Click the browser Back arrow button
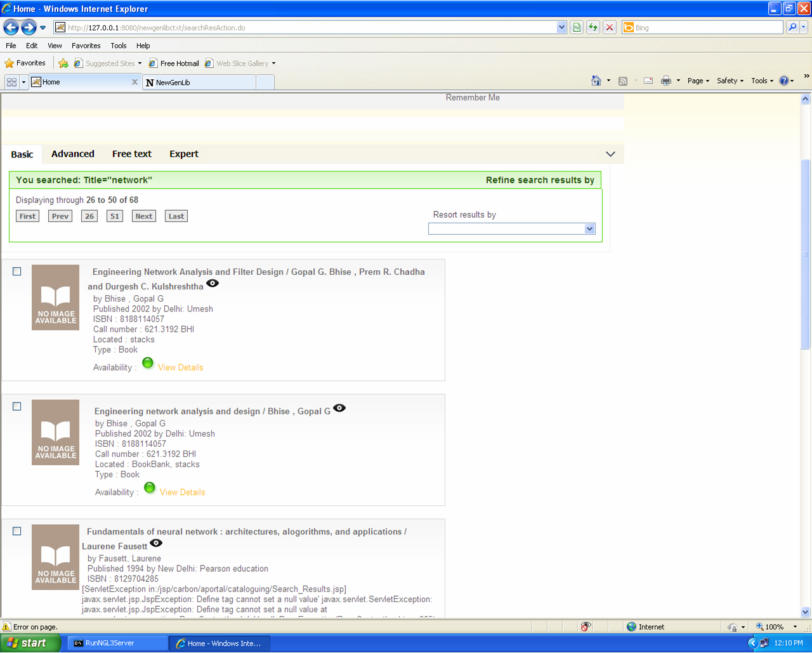The image size is (812, 653). [11, 27]
